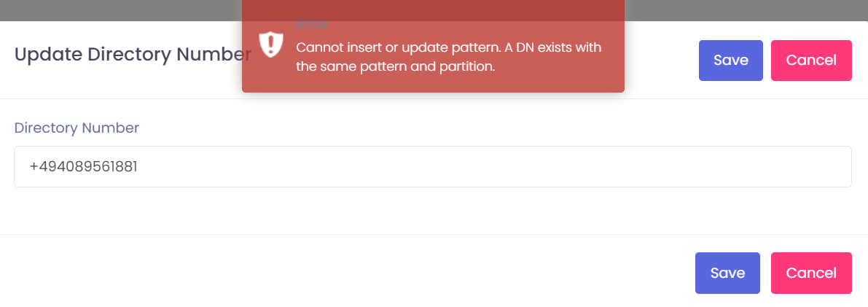Focus the Directory Number input field
The height and width of the screenshot is (307, 868).
tap(433, 166)
